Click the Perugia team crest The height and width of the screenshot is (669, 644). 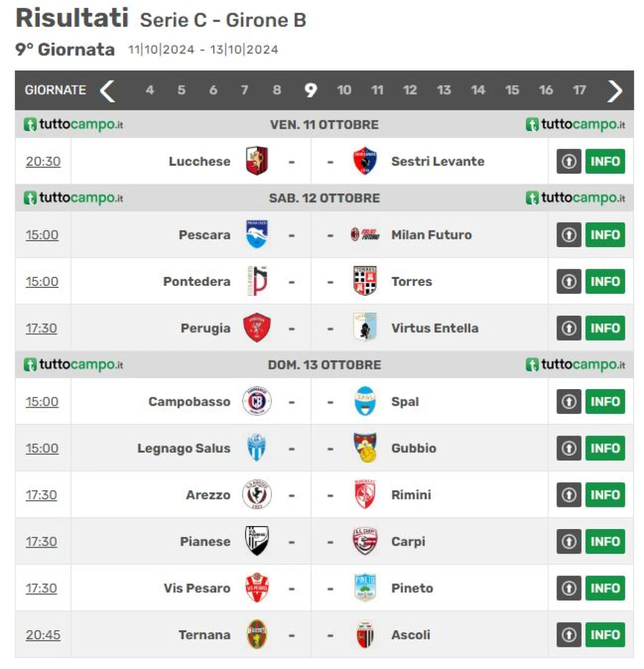(x=257, y=328)
